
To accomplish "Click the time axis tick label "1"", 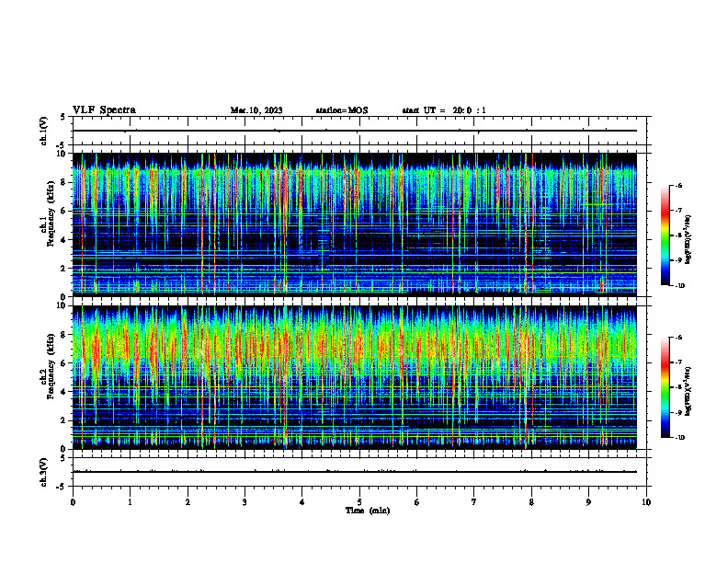I will coord(130,502).
